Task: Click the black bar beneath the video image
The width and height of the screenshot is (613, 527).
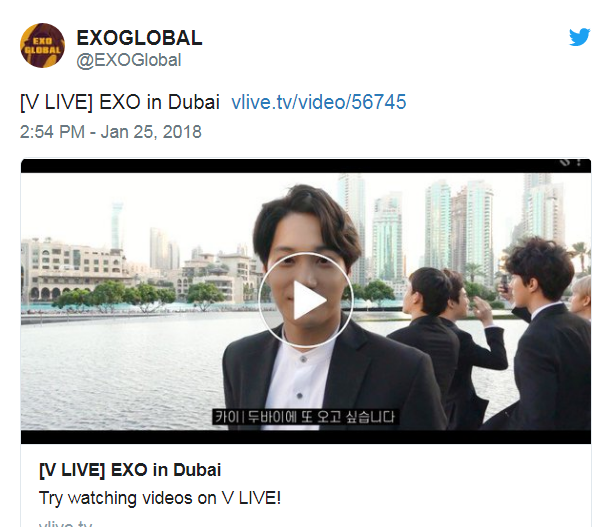Action: (306, 437)
